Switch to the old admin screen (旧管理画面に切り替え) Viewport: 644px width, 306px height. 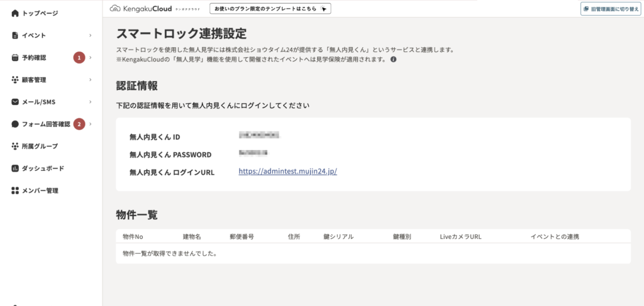pos(609,9)
